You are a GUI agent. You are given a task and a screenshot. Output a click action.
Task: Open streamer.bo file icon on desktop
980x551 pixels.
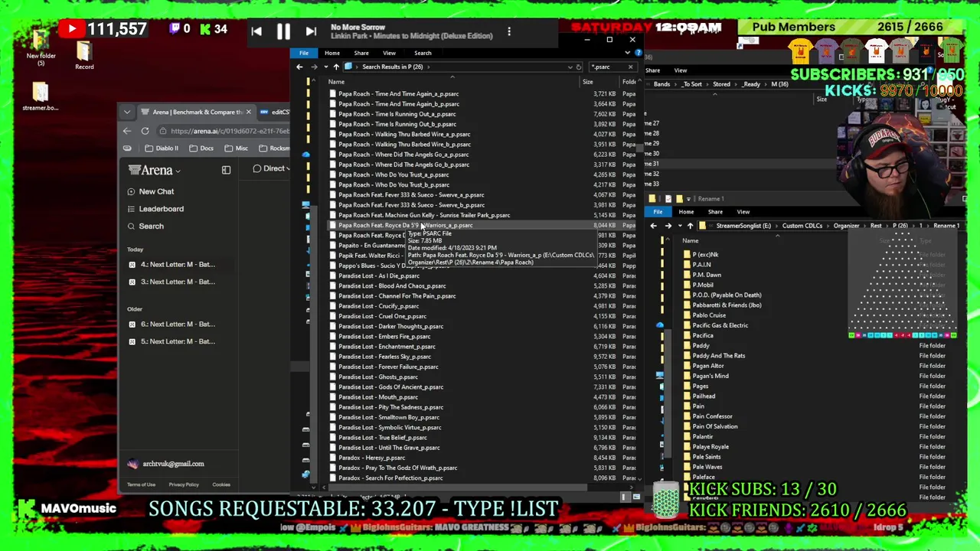41,96
